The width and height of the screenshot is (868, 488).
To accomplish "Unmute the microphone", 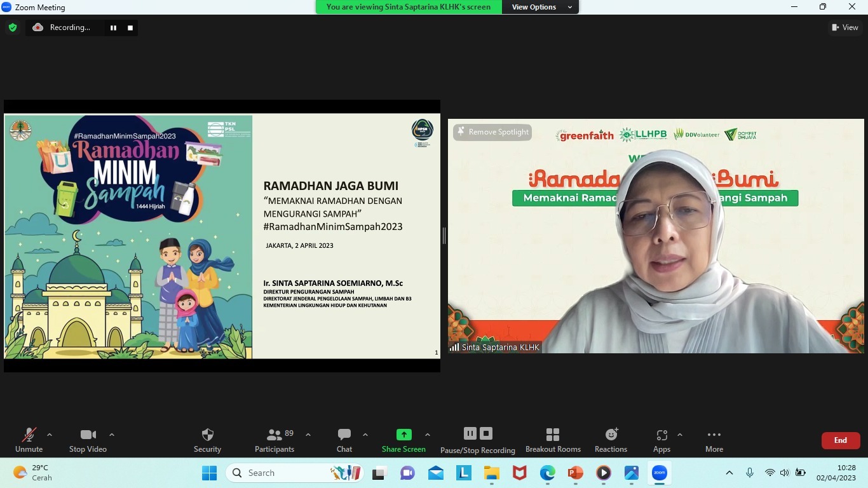I will coord(29,440).
